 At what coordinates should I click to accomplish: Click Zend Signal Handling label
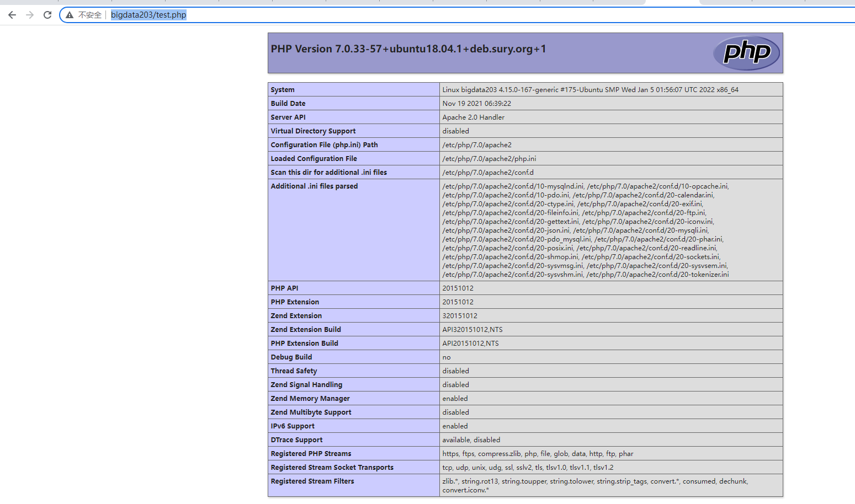[306, 384]
